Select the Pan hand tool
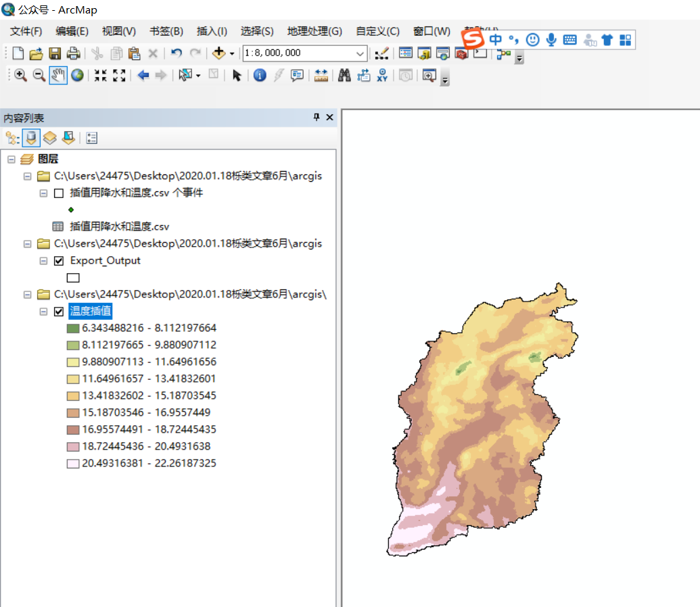The width and height of the screenshot is (700, 607). click(58, 75)
